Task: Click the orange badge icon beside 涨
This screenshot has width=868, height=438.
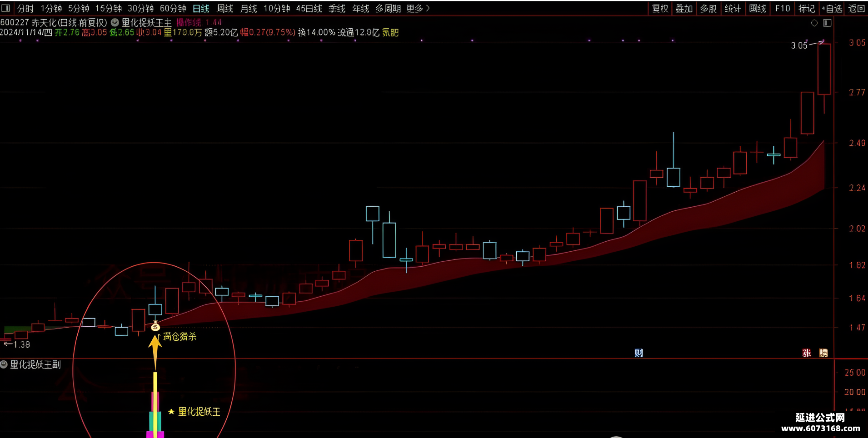Action: tap(823, 353)
